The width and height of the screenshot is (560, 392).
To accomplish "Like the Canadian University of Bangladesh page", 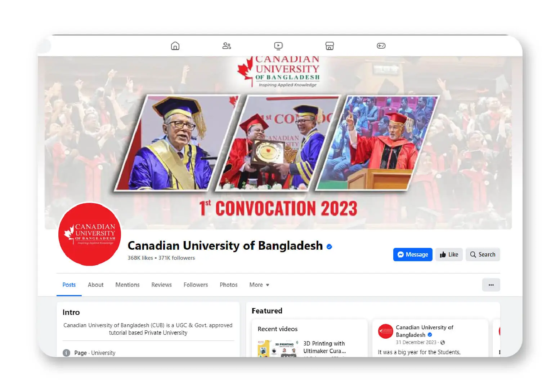I will pyautogui.click(x=449, y=254).
